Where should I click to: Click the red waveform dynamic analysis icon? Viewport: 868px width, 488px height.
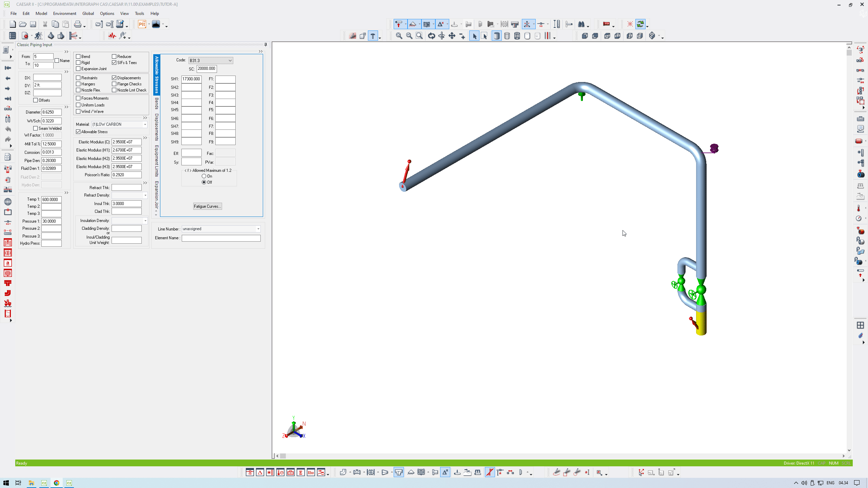click(x=112, y=36)
